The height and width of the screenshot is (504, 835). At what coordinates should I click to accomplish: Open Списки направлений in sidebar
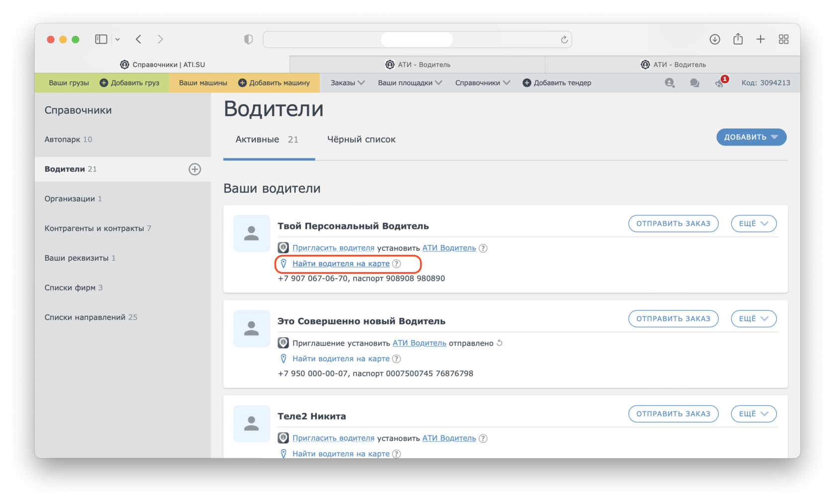pos(91,317)
